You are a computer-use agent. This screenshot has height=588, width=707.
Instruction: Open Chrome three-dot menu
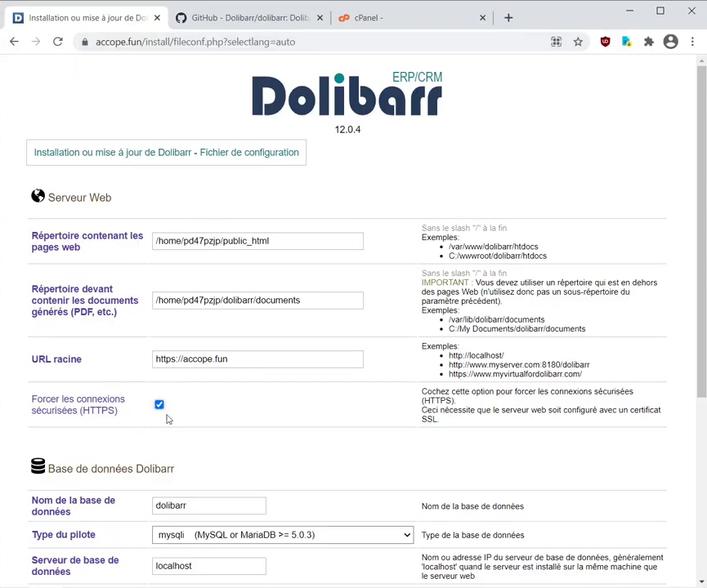[x=694, y=42]
